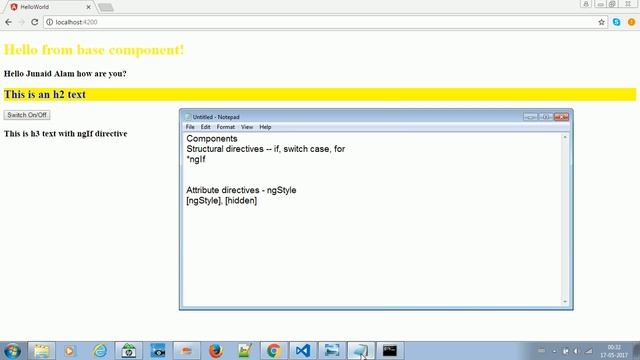This screenshot has width=640, height=360.
Task: Open a new browser tab
Action: [106, 7]
